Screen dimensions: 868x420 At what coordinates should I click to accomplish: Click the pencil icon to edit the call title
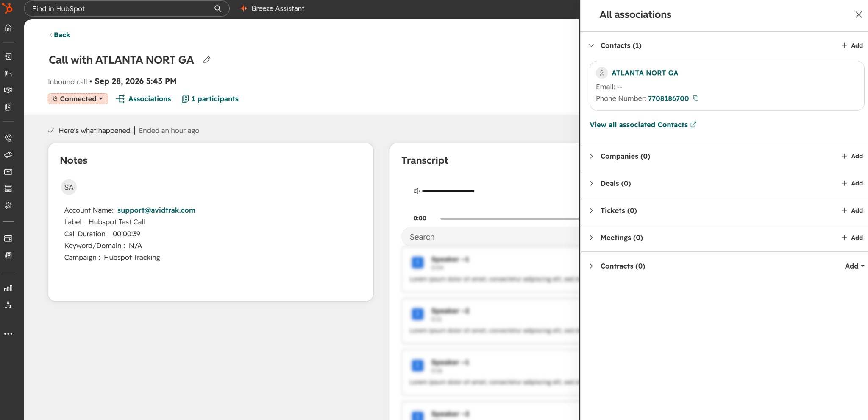(207, 60)
